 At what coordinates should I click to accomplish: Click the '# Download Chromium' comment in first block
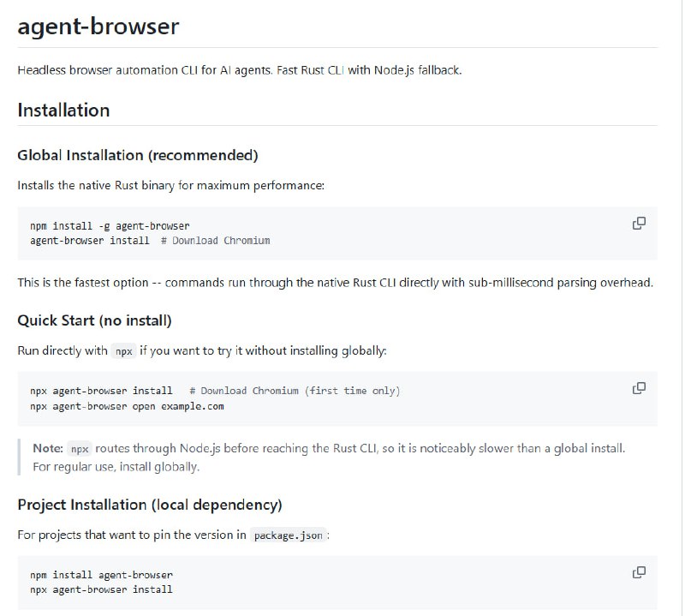[x=215, y=241]
